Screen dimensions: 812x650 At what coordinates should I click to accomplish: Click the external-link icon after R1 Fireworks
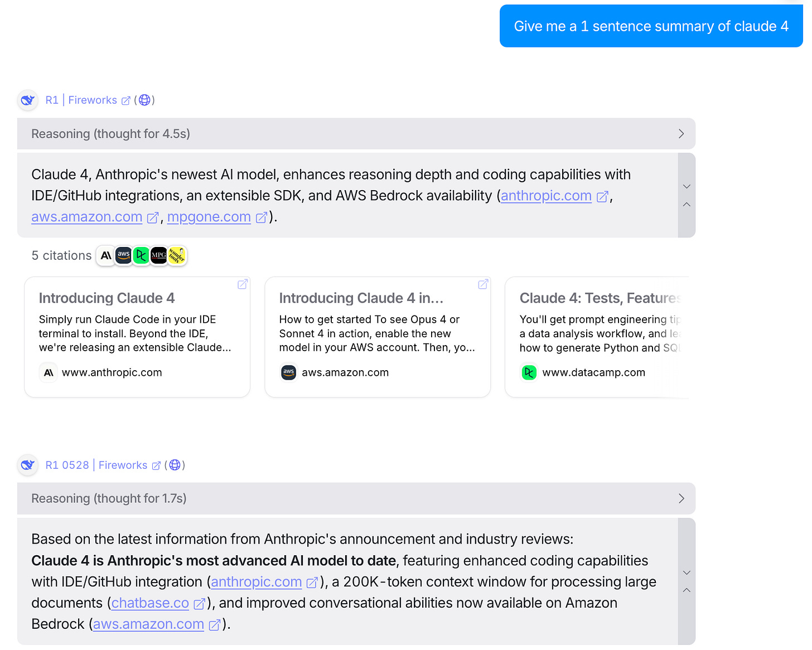click(x=126, y=101)
